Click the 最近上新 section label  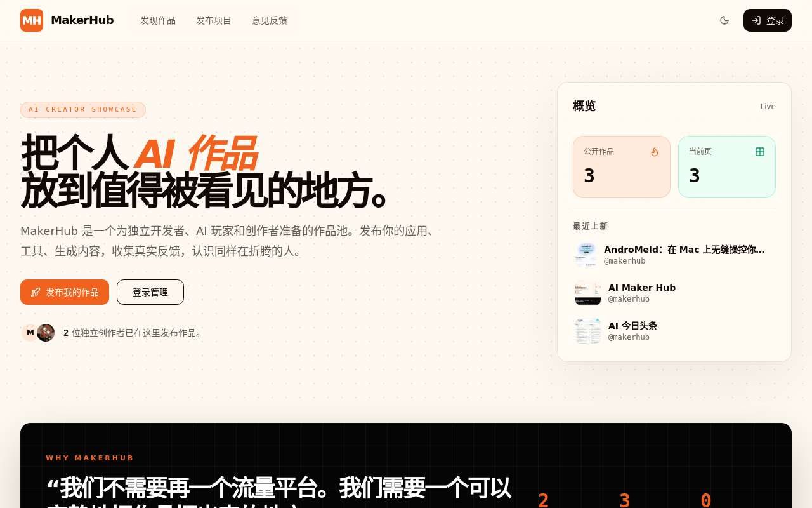coord(591,226)
